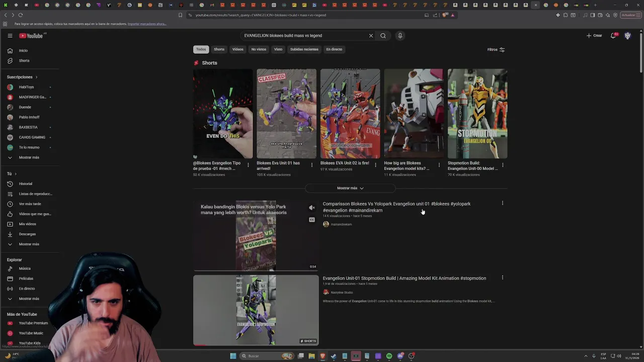Unmute the Comparisson video preview
644x362 pixels.
tap(312, 208)
